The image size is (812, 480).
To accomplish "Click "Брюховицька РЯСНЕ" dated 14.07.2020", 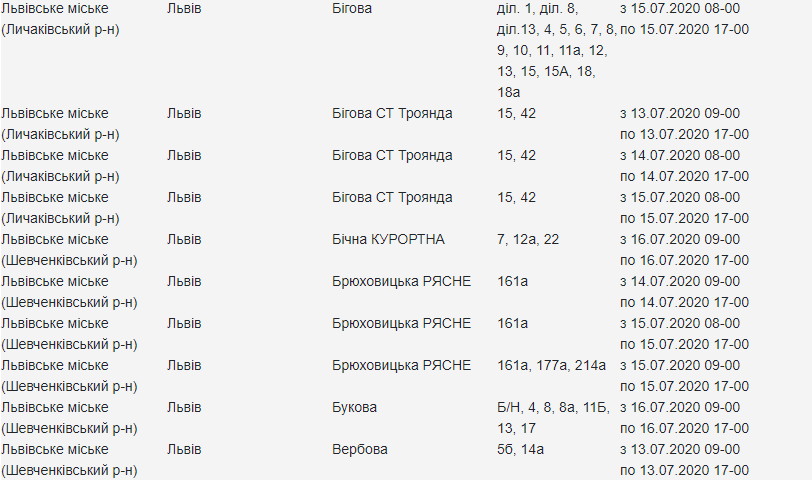I will [401, 281].
